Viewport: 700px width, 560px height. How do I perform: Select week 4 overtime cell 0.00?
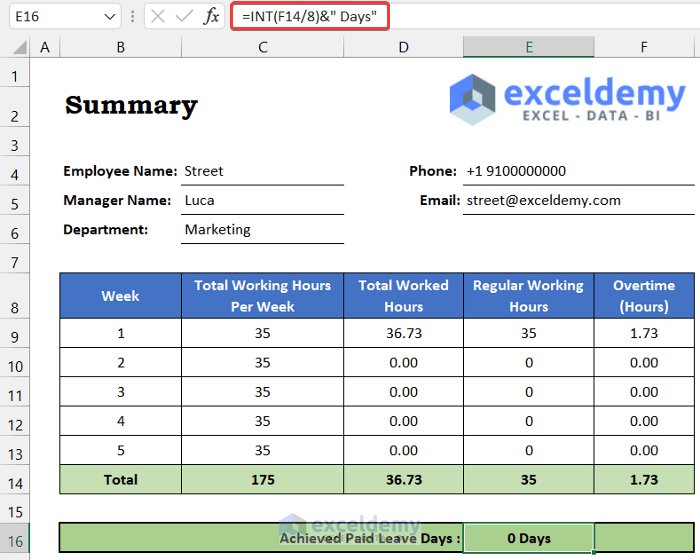click(644, 421)
